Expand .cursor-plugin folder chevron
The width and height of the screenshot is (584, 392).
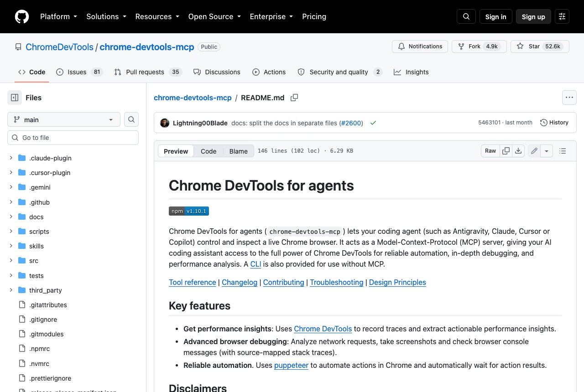tap(11, 173)
